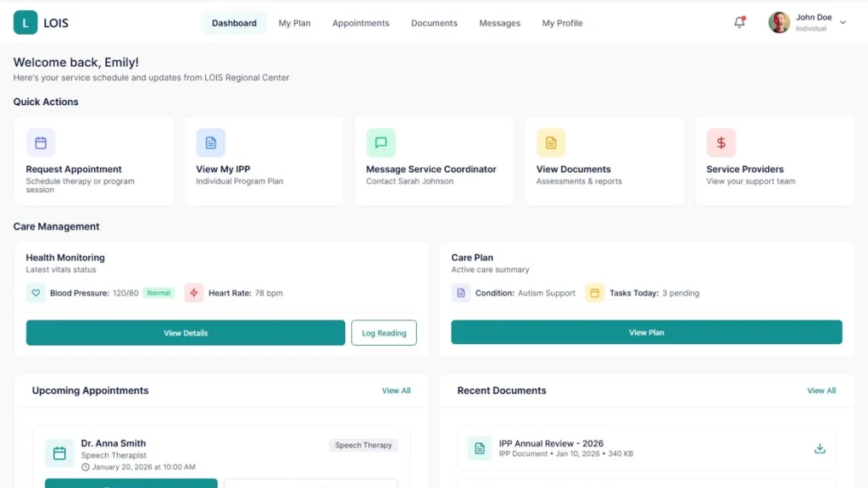Screen dimensions: 868x488
Task: Open the care plan with View Plan
Action: point(647,332)
